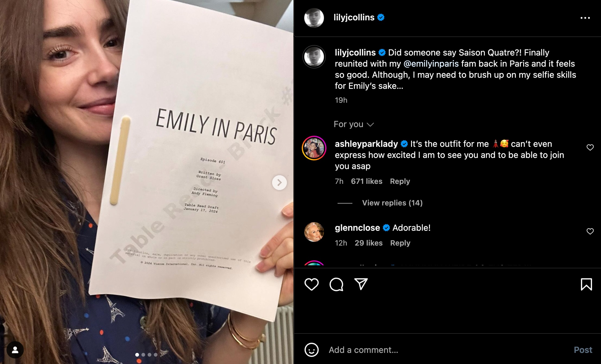Image resolution: width=601 pixels, height=364 pixels.
Task: Like the post with the heart icon
Action: (x=311, y=284)
